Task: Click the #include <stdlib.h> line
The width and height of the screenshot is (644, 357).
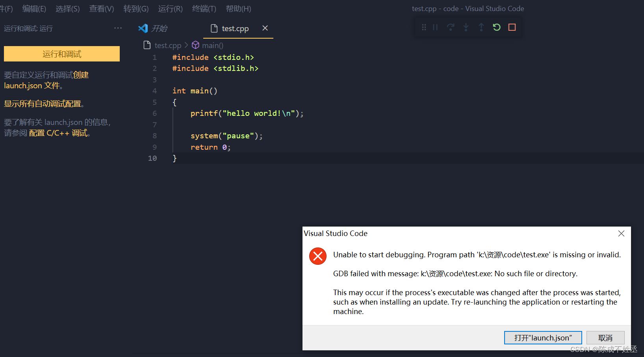Action: click(x=215, y=69)
